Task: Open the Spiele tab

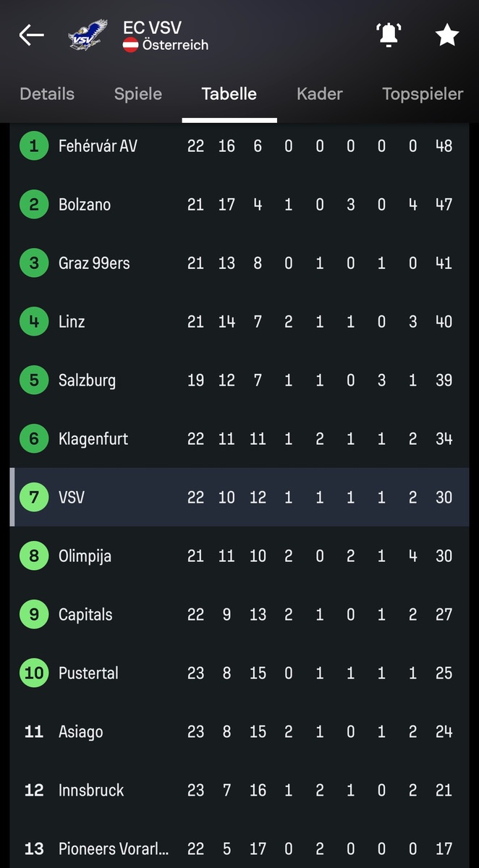Action: pos(138,94)
